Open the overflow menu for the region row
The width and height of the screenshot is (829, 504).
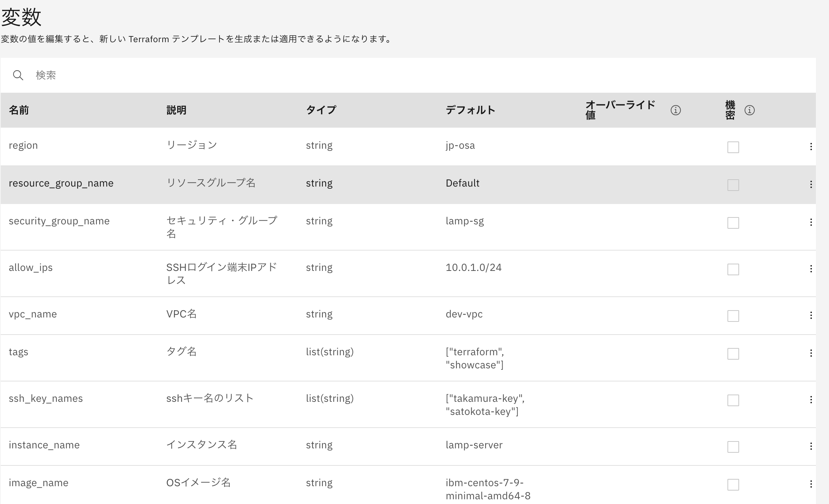[812, 147]
